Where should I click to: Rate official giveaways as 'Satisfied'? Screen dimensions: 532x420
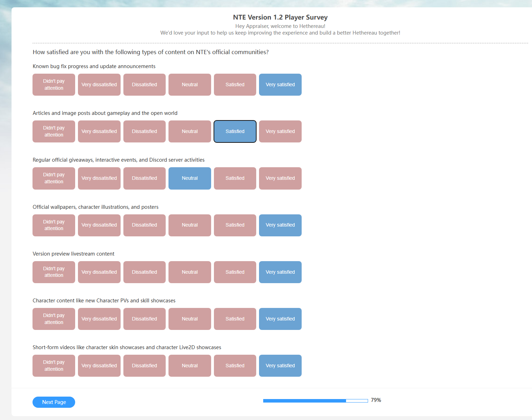click(x=235, y=178)
